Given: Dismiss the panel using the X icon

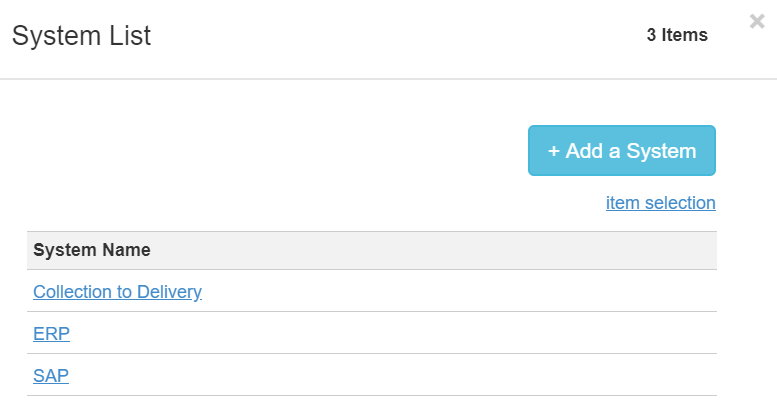Looking at the screenshot, I should coord(757,22).
